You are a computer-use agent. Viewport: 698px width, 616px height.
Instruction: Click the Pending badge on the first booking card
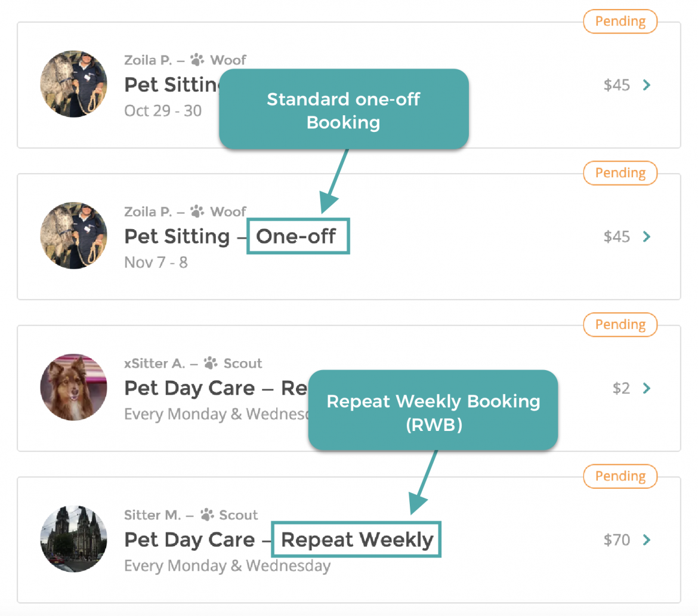(620, 21)
